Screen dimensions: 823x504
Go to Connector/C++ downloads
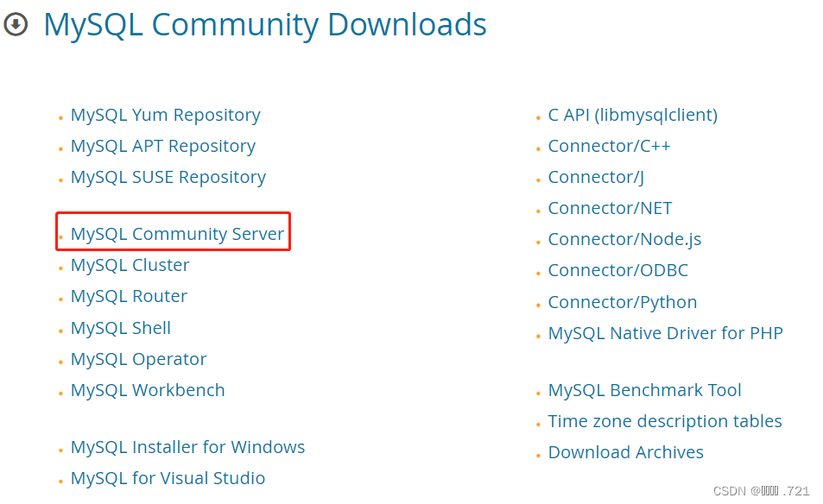(610, 146)
